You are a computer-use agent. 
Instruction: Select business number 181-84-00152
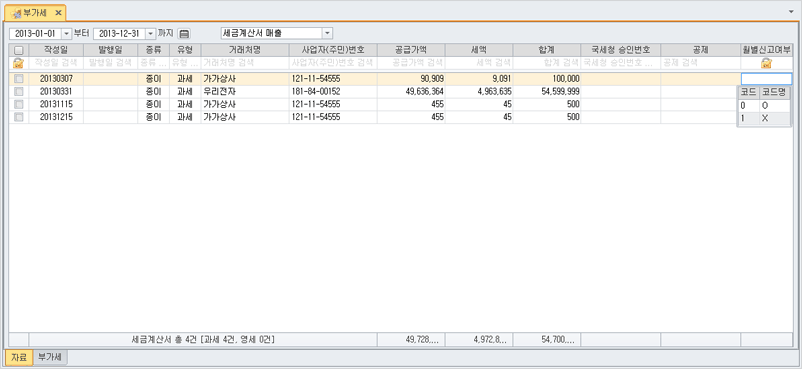coord(333,92)
